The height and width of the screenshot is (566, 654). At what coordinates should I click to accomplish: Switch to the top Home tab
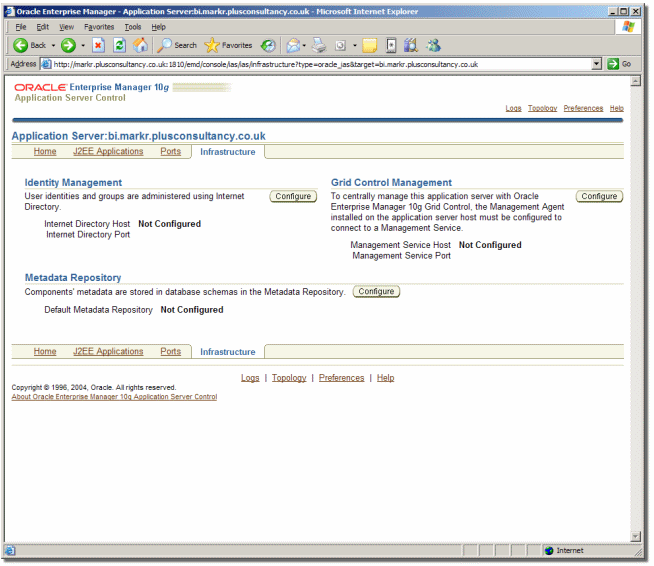coord(45,151)
